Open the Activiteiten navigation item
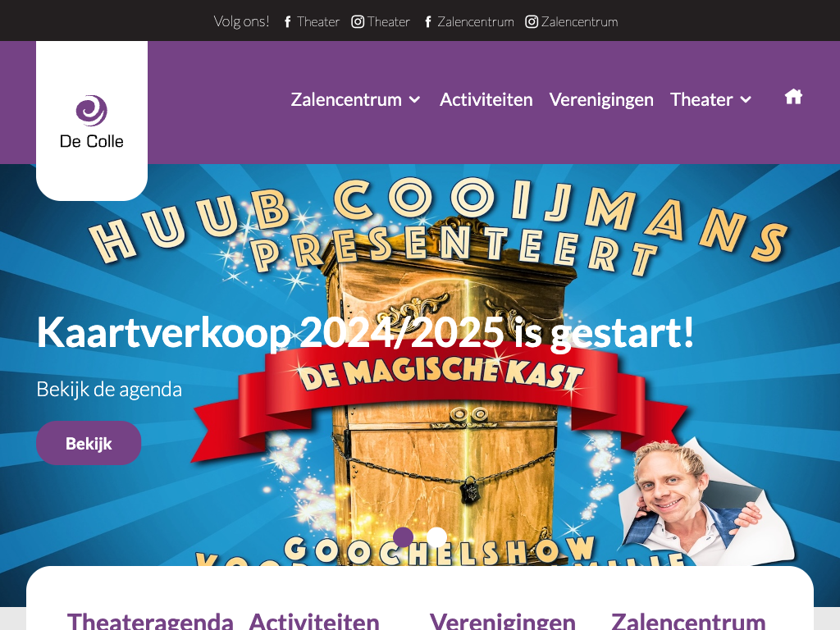The height and width of the screenshot is (630, 840). pos(486,99)
